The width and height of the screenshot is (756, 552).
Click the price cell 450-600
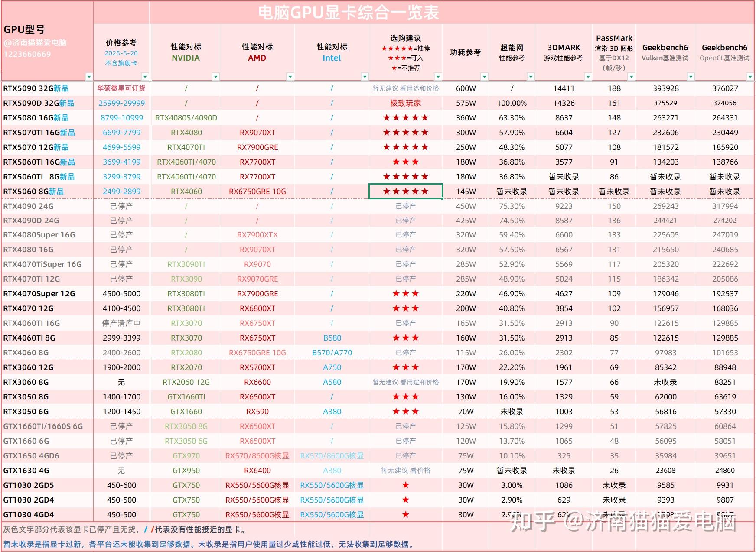121,485
